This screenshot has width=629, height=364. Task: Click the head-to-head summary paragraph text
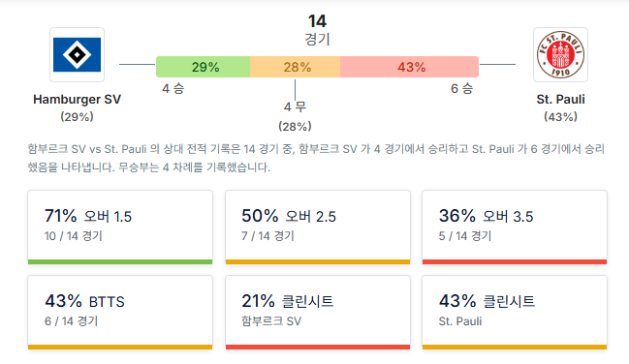point(316,158)
